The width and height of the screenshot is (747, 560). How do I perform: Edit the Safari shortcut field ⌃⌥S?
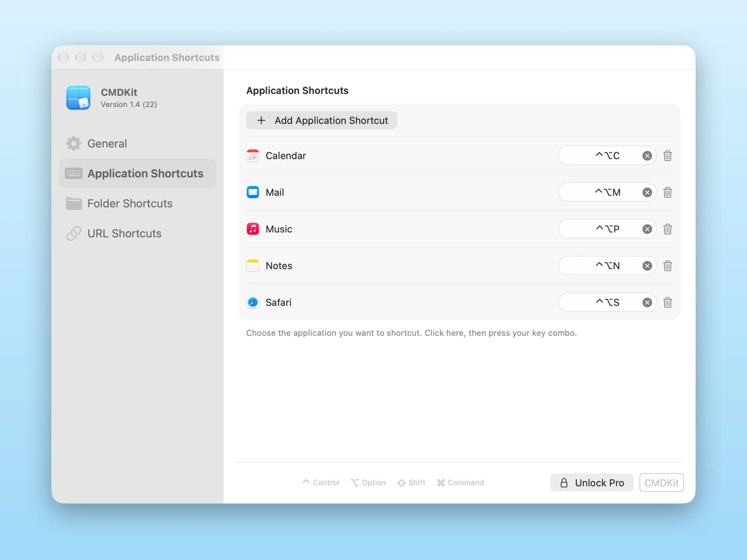pos(607,302)
